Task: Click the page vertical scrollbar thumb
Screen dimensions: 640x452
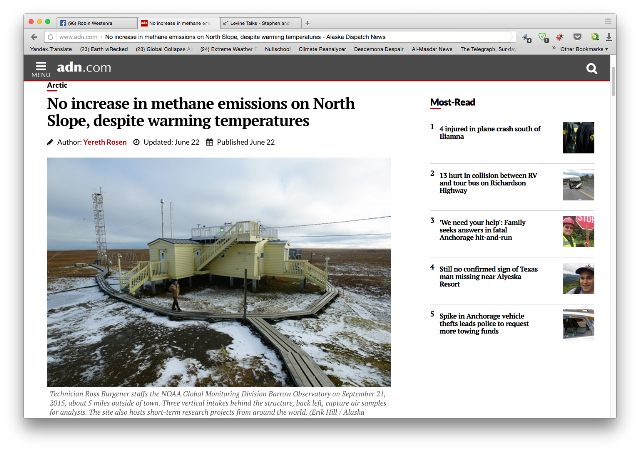Action: point(613,82)
